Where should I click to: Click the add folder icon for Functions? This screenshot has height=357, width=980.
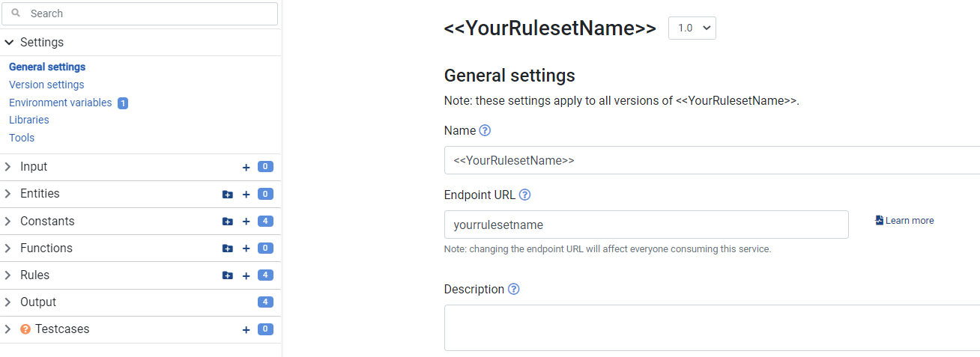pos(228,248)
